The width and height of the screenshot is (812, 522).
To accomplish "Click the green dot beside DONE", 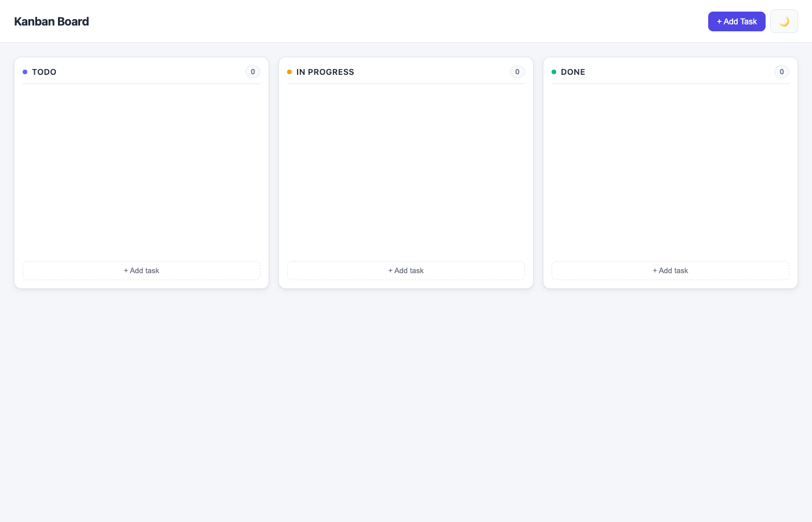I will click(x=554, y=72).
